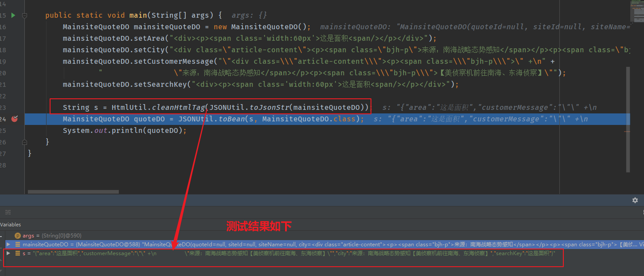
Task: Click line number 21 in the gutter
Action: tap(2, 84)
